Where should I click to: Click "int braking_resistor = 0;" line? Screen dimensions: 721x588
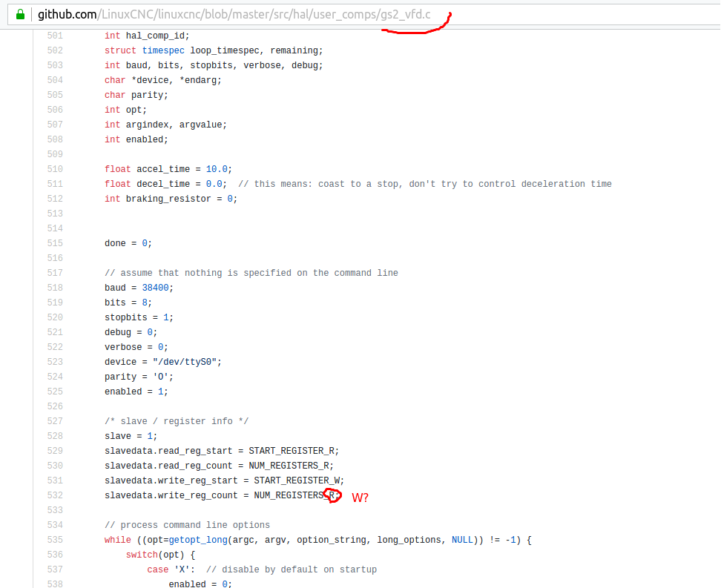[171, 199]
